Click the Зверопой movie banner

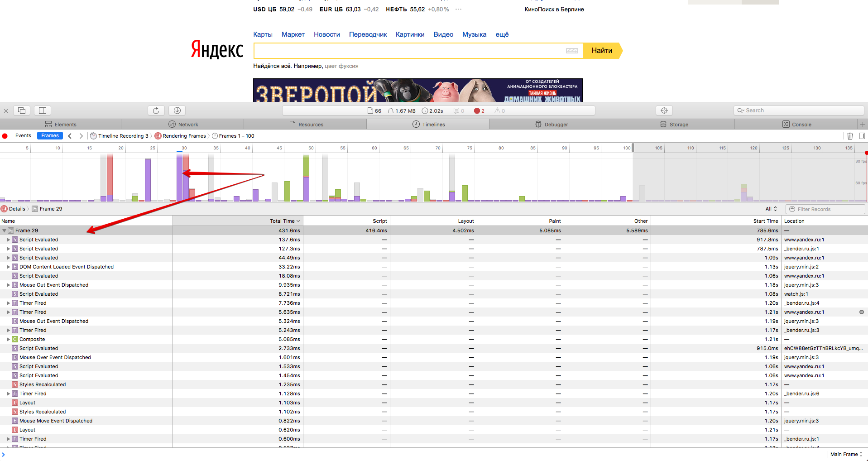(x=418, y=90)
